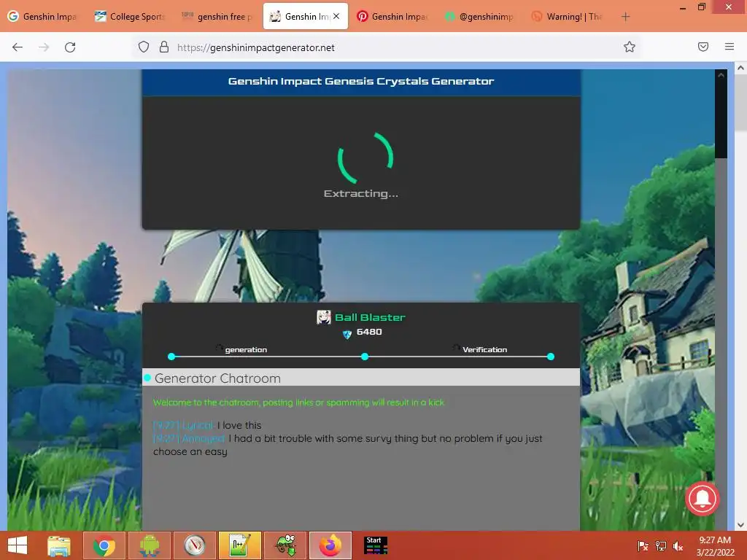Open a new browser tab
The image size is (747, 560).
[625, 17]
